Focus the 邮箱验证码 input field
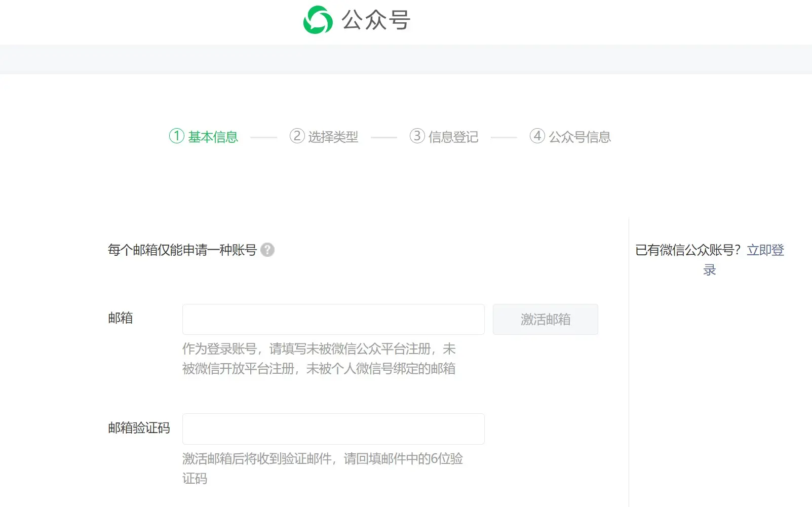 click(x=333, y=428)
